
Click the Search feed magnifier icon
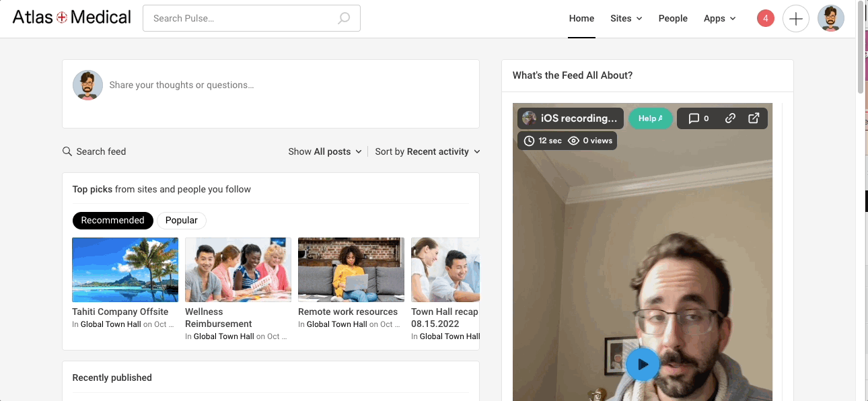tap(67, 151)
